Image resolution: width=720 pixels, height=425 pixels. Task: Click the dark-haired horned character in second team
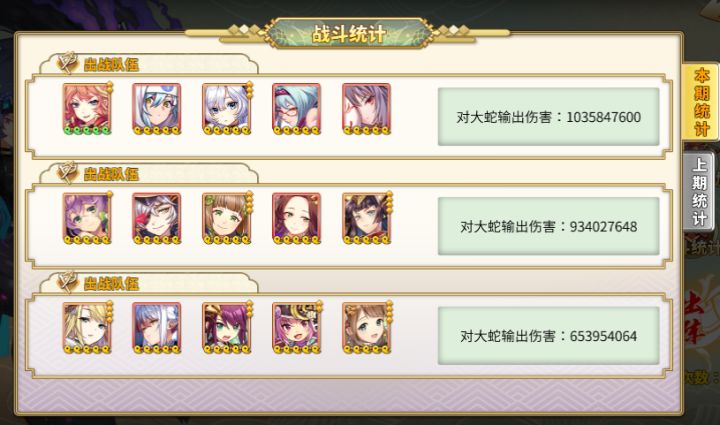(366, 218)
